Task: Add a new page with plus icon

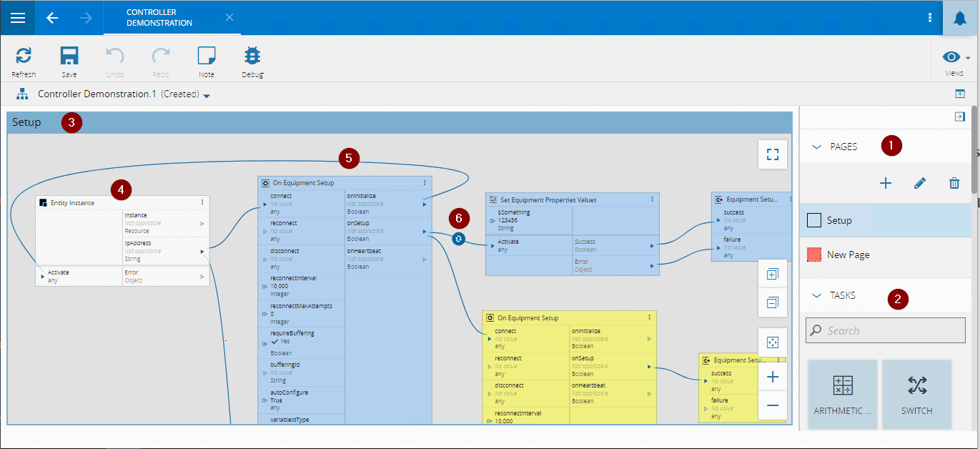Action: point(885,183)
